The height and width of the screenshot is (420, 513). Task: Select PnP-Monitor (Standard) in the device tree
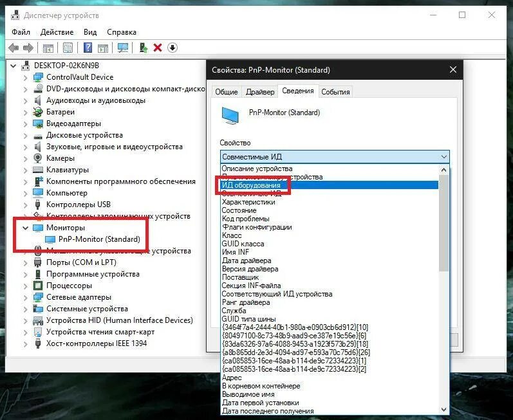tap(99, 239)
